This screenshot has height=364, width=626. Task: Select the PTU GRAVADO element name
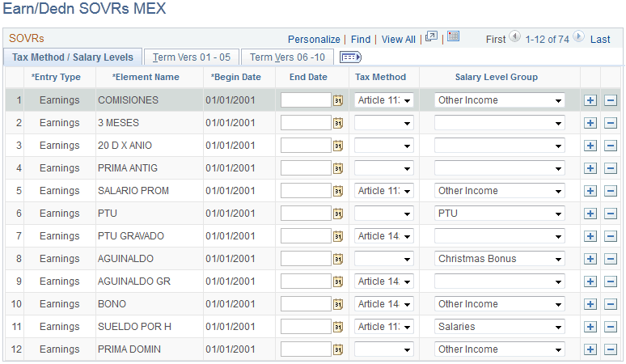click(131, 236)
